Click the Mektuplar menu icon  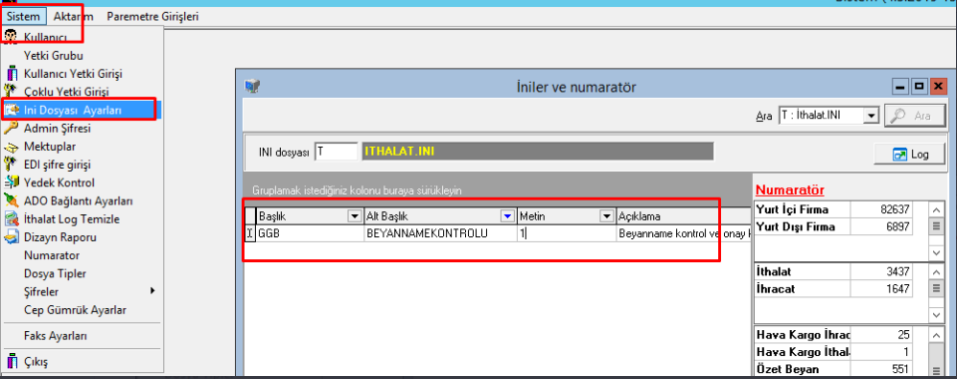tap(10, 146)
